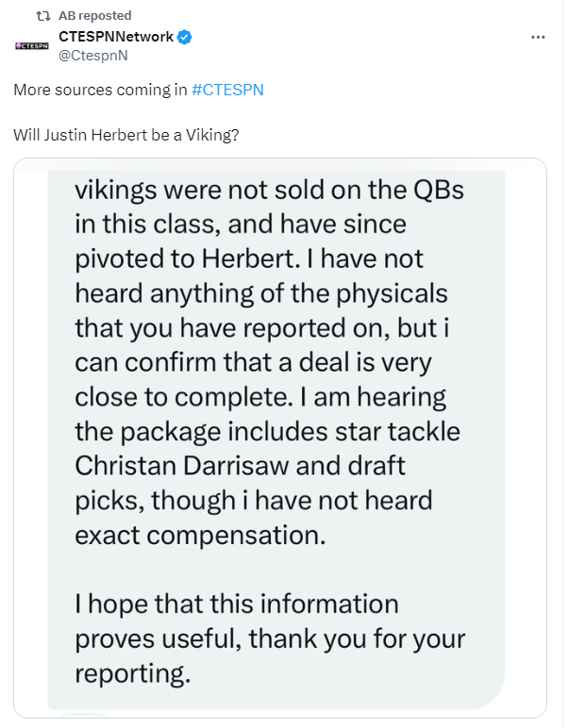Click the 'reporting.' last line in the image

[133, 673]
